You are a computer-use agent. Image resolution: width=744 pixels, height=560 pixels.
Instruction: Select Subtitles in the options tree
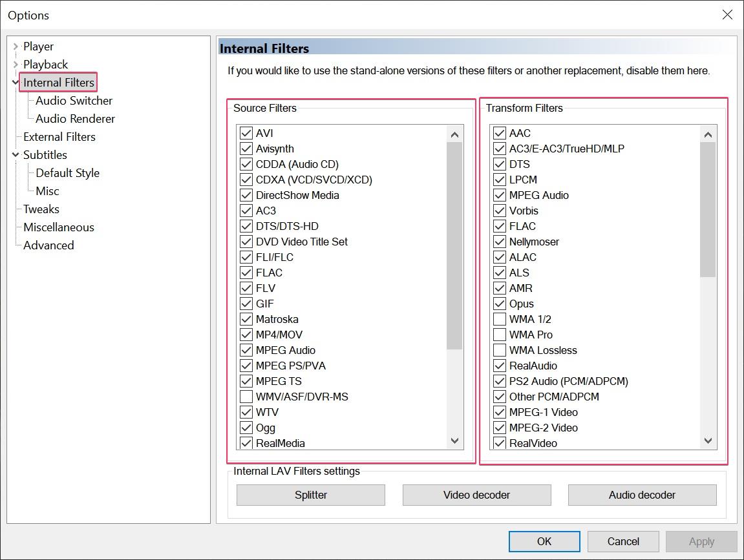coord(45,155)
